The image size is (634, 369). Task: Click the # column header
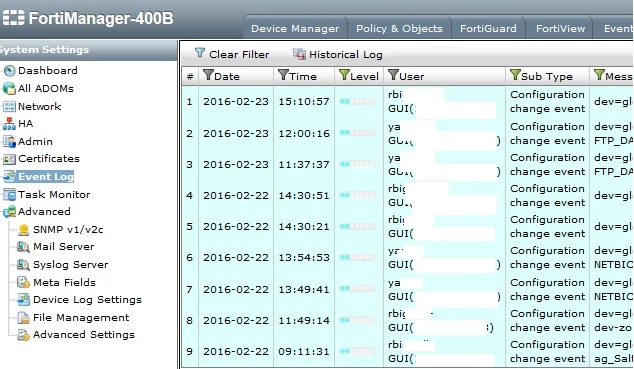(x=190, y=76)
